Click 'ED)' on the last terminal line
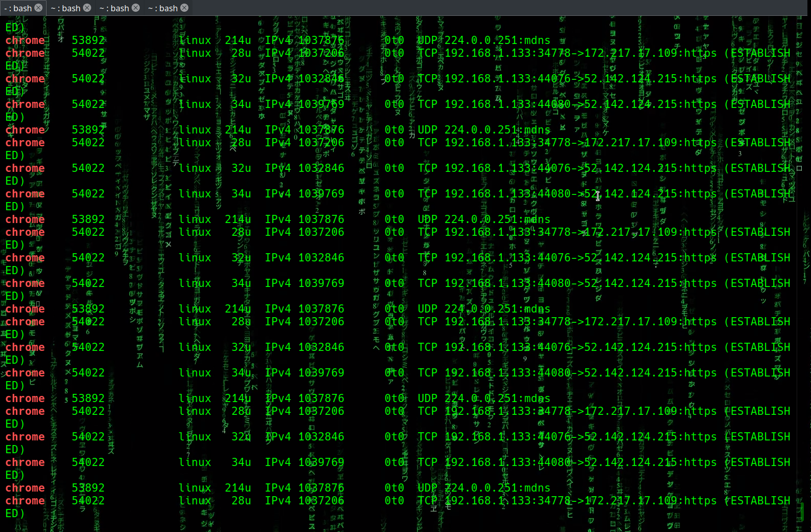Screen dimensions: 811x532 [15, 514]
